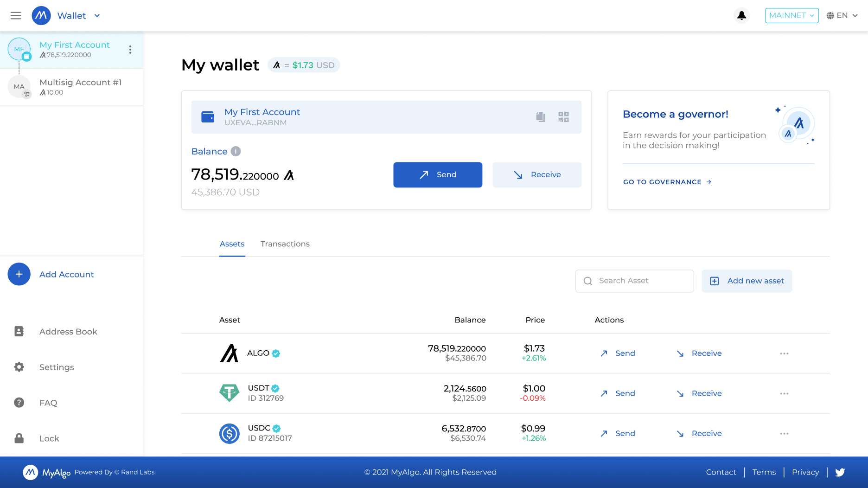This screenshot has height=488, width=868.
Task: Receive USDC from asset row
Action: [699, 433]
